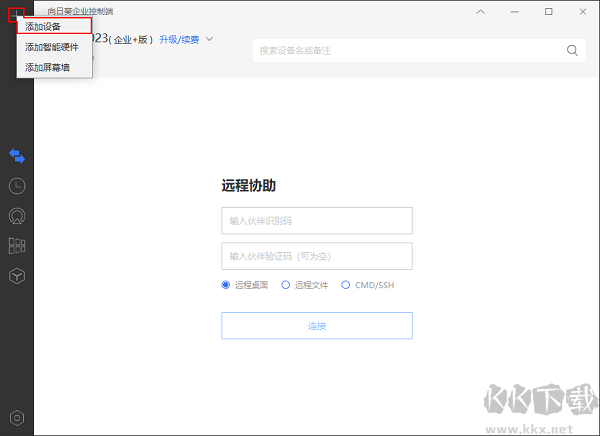This screenshot has width=600, height=436.
Task: Open the remote assistance arrows icon
Action: (17, 156)
